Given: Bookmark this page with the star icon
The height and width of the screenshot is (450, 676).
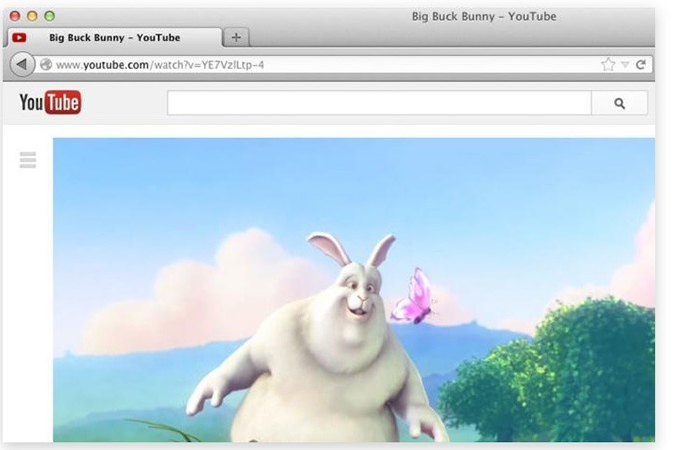Looking at the screenshot, I should (x=608, y=65).
